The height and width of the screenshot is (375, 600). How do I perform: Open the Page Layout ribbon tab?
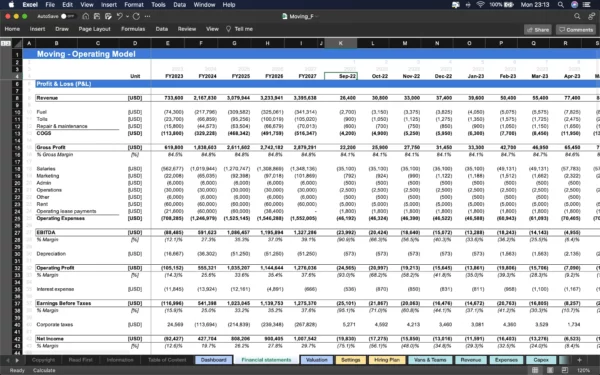[95, 29]
